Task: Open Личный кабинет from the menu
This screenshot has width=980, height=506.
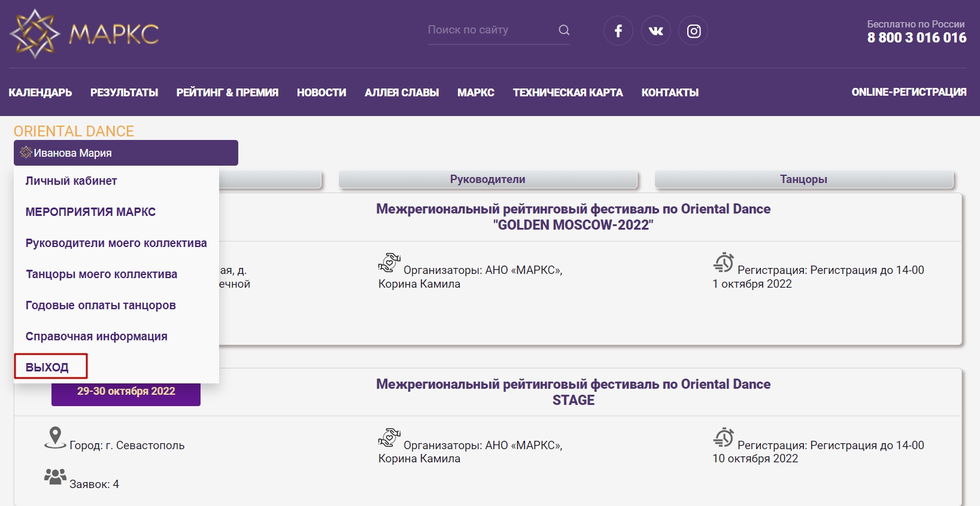Action: click(x=71, y=181)
